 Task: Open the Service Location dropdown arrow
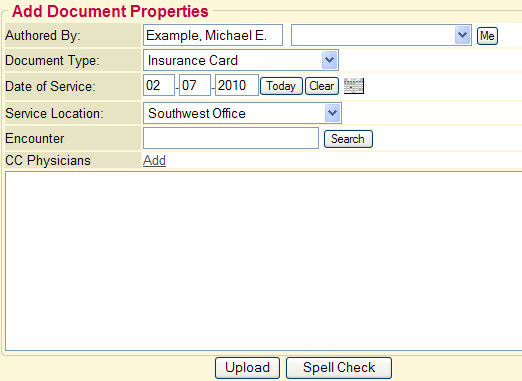click(x=332, y=113)
